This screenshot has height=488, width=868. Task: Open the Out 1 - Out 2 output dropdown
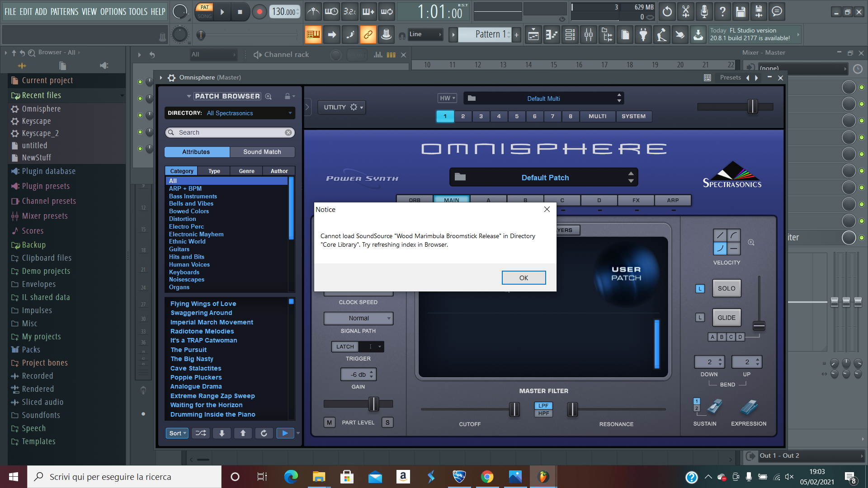point(811,455)
